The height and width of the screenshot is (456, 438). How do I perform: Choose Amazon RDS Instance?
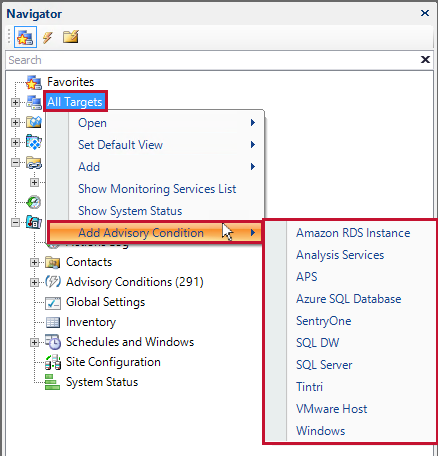click(353, 233)
